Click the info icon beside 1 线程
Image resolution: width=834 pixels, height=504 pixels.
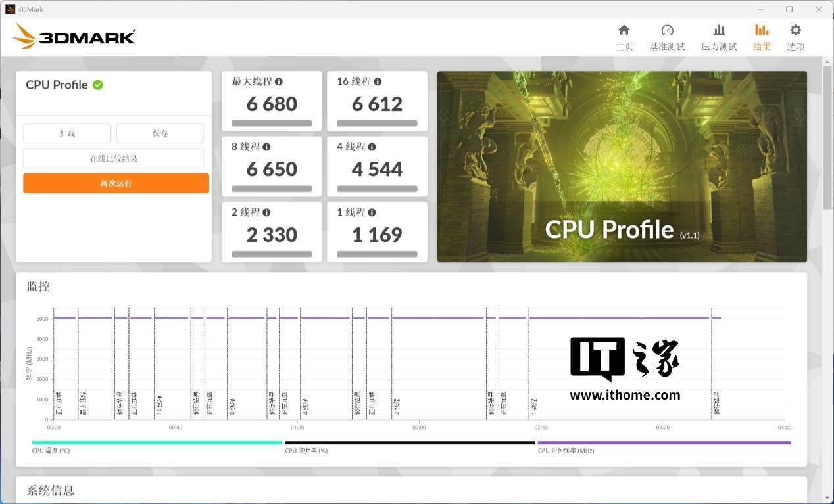[372, 212]
